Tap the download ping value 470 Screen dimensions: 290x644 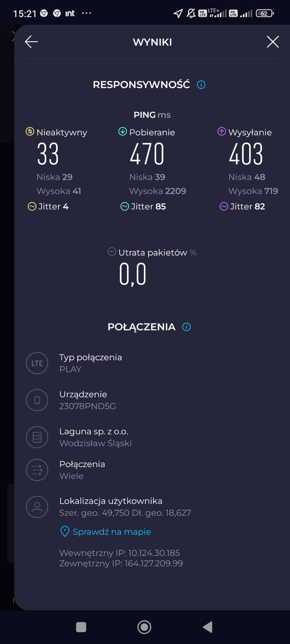click(x=147, y=154)
